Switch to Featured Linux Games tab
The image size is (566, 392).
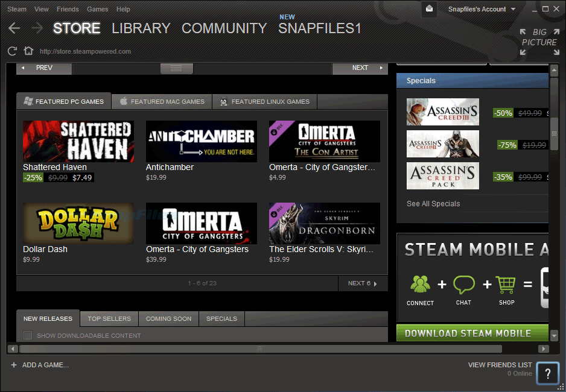tap(265, 102)
